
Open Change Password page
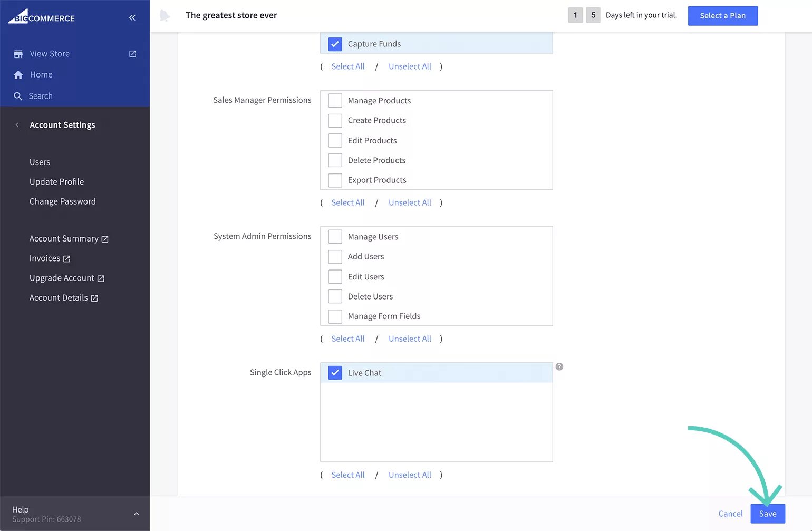pyautogui.click(x=62, y=201)
